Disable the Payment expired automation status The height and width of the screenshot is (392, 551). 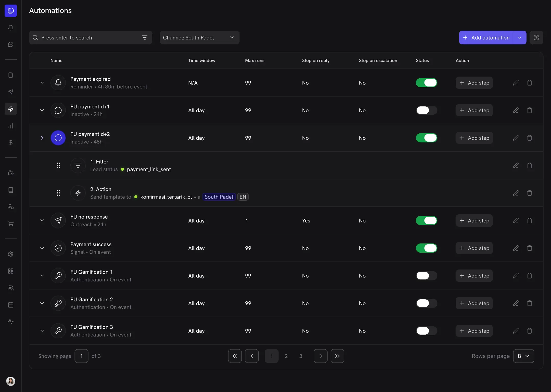(427, 83)
